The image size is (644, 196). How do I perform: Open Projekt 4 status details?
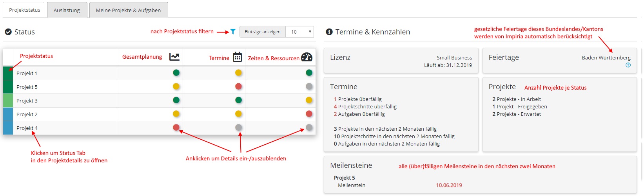27,128
